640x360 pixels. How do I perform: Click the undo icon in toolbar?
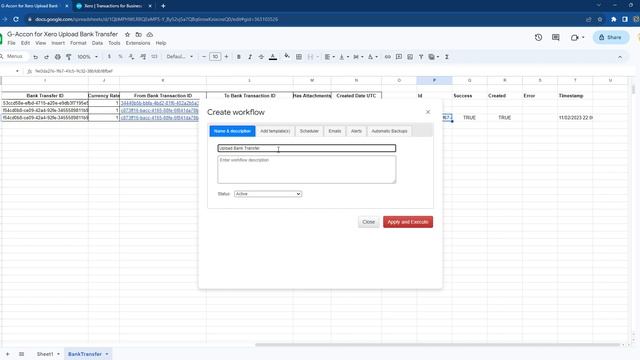click(36, 57)
